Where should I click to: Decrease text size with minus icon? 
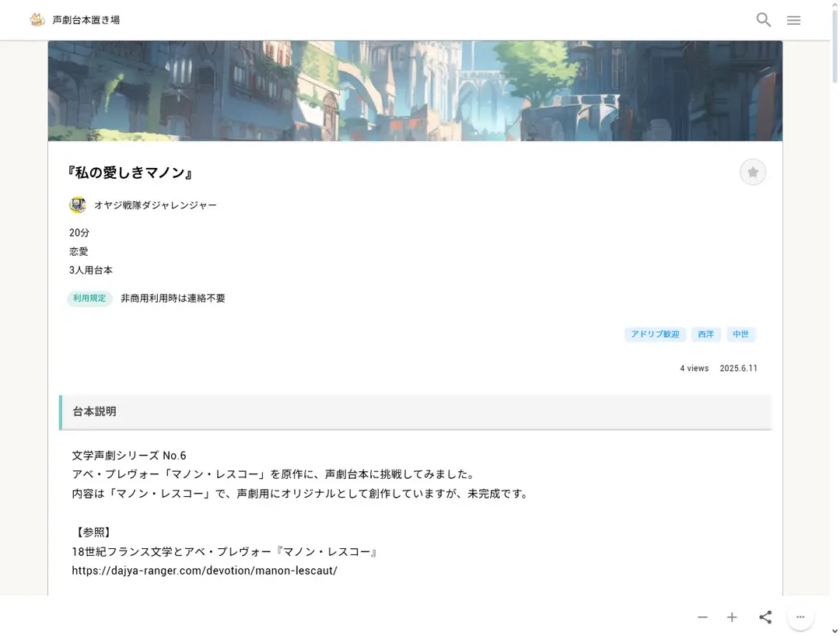(x=702, y=617)
